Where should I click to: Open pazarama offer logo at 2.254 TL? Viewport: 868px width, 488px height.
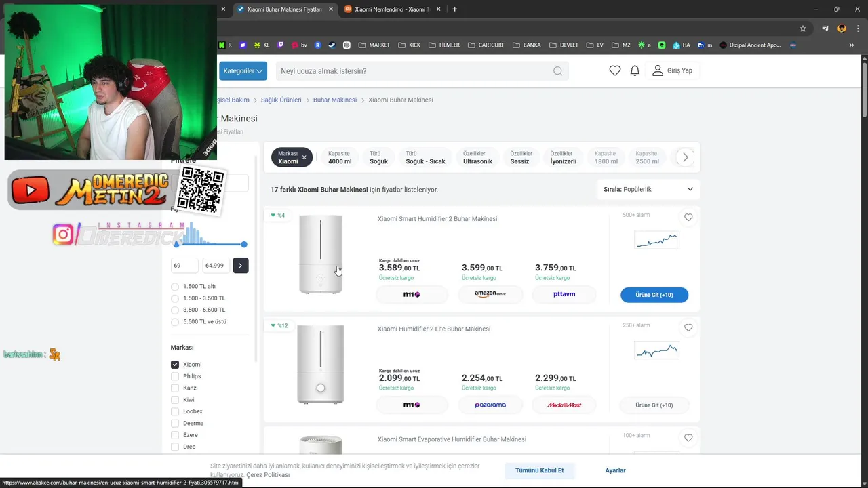490,405
